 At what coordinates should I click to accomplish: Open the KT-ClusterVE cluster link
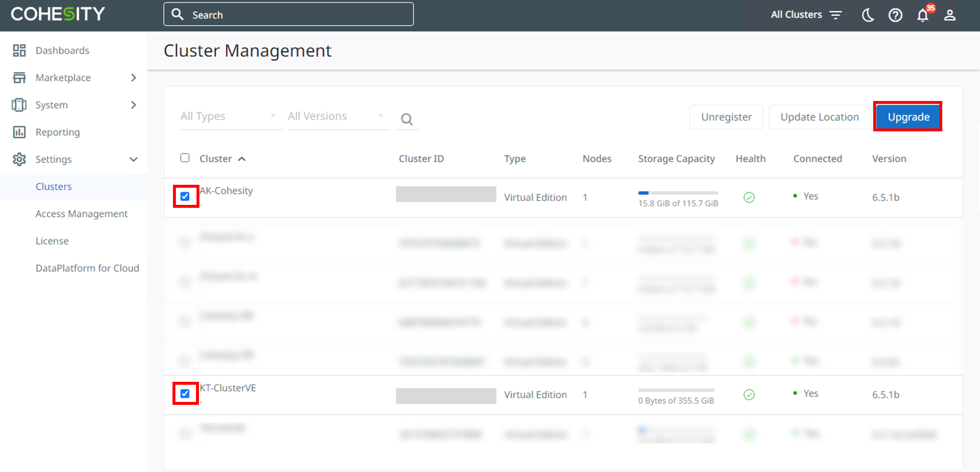pyautogui.click(x=227, y=388)
